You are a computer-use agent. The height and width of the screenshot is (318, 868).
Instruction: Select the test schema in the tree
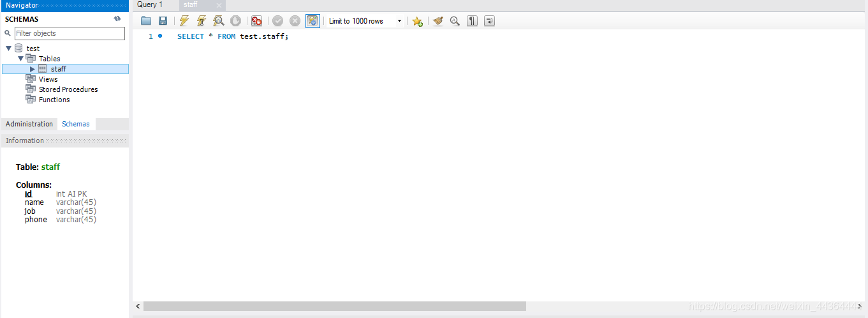click(33, 49)
